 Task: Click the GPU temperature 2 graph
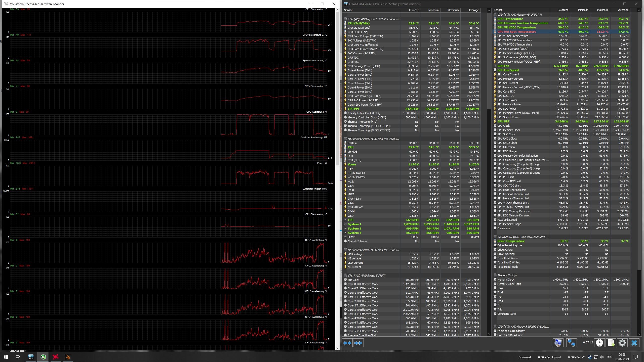(169, 48)
